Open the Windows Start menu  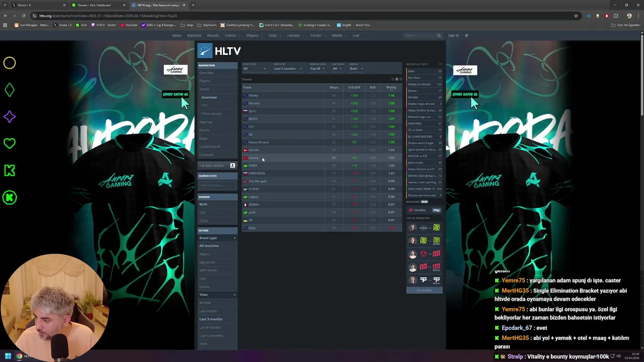pyautogui.click(x=8, y=356)
